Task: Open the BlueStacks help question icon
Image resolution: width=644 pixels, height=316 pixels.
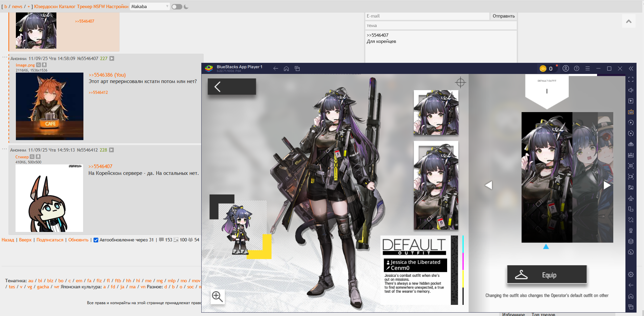Action: click(577, 69)
